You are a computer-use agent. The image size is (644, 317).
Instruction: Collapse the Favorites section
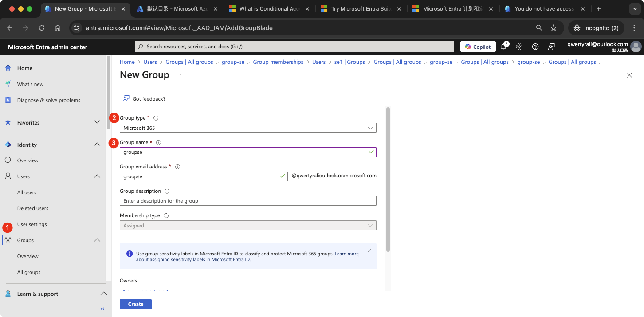pos(97,122)
